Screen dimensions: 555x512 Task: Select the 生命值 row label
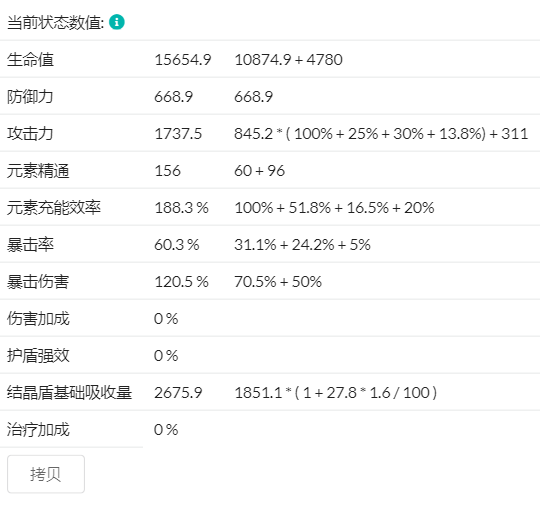(30, 59)
